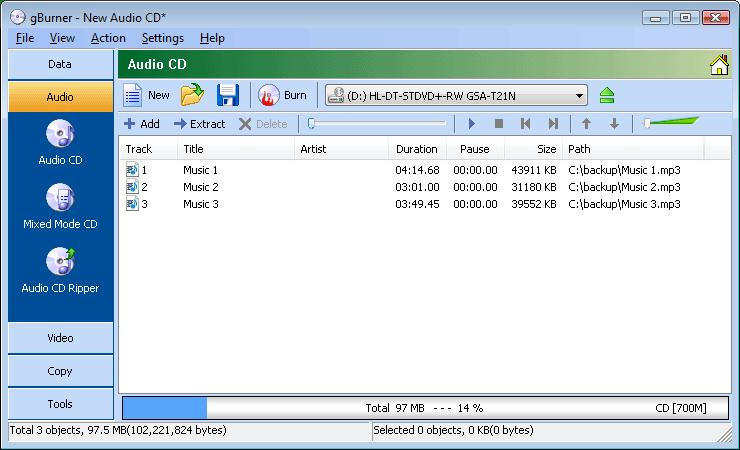Click the Home icon in the Audio CD header
Viewport: 740px width, 450px height.
[x=719, y=65]
